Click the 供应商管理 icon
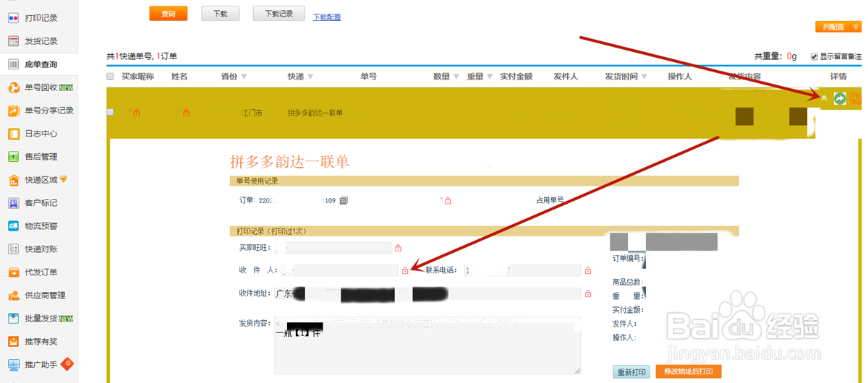868x383 pixels. click(x=13, y=296)
